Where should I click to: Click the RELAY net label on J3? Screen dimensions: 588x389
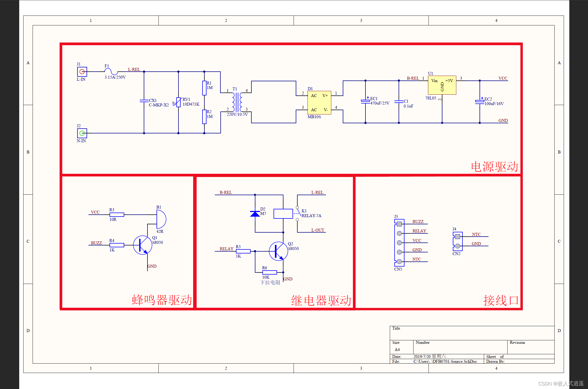coord(419,231)
